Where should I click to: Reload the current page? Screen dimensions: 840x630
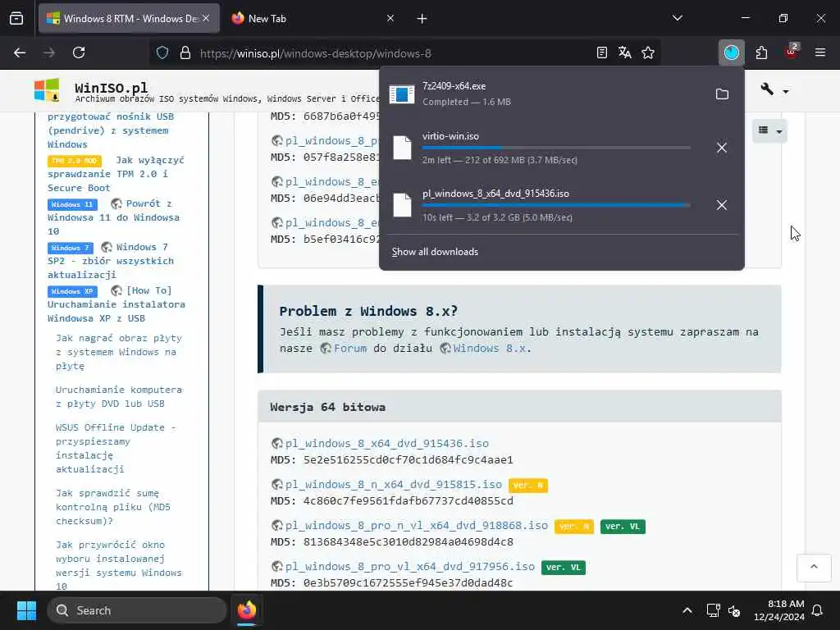click(79, 52)
